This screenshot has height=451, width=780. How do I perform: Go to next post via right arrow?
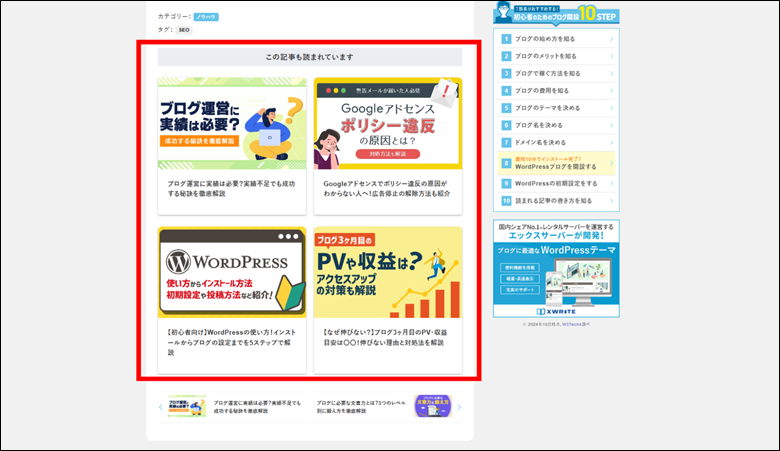459,407
